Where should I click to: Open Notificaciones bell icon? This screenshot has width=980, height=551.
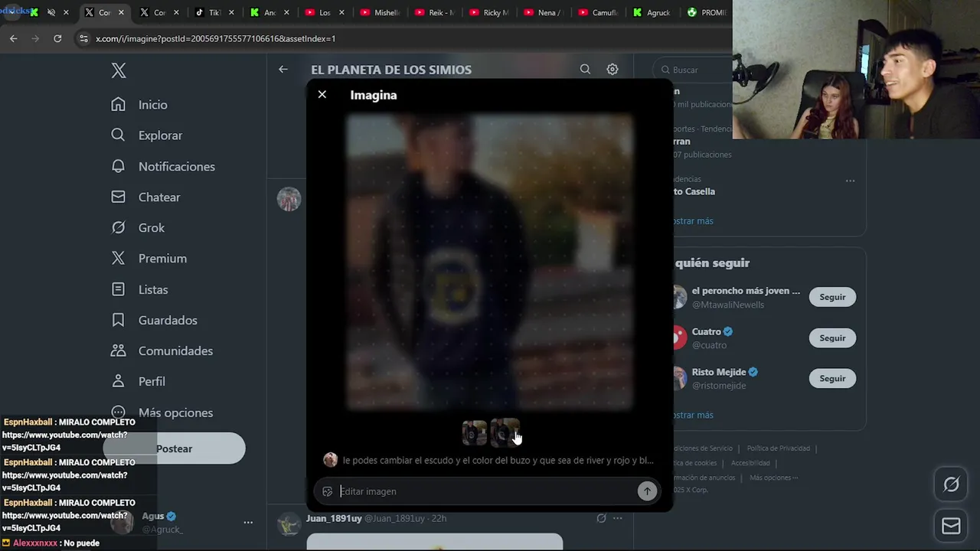click(118, 166)
